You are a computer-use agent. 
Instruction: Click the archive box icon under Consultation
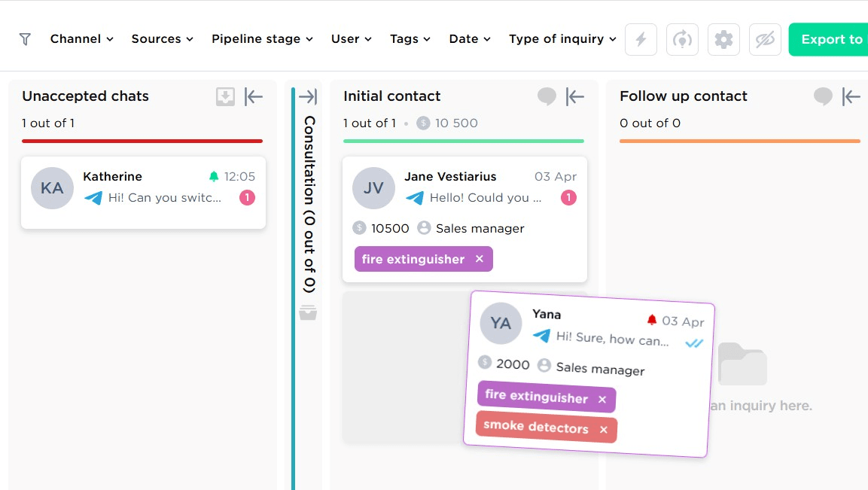[307, 312]
